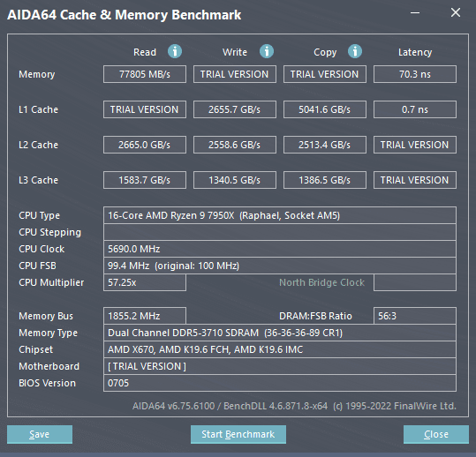The height and width of the screenshot is (457, 476).
Task: Select Memory Latency 70.3 ns
Action: (415, 74)
